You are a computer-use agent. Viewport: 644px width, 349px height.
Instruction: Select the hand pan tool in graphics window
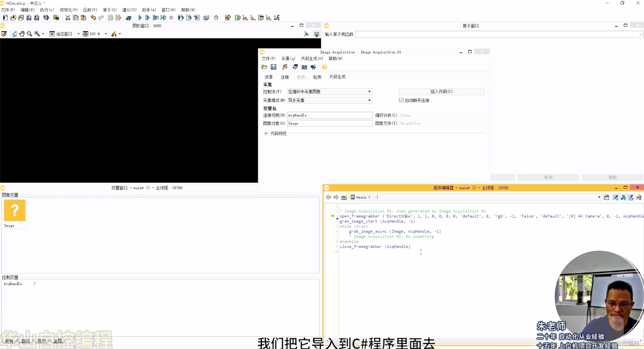pyautogui.click(x=22, y=34)
